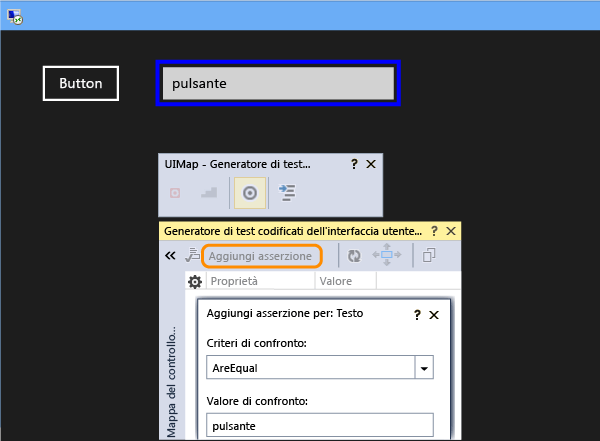The width and height of the screenshot is (600, 441).
Task: Close the Aggiungi asserzione per: Testo dialog
Action: (x=434, y=315)
